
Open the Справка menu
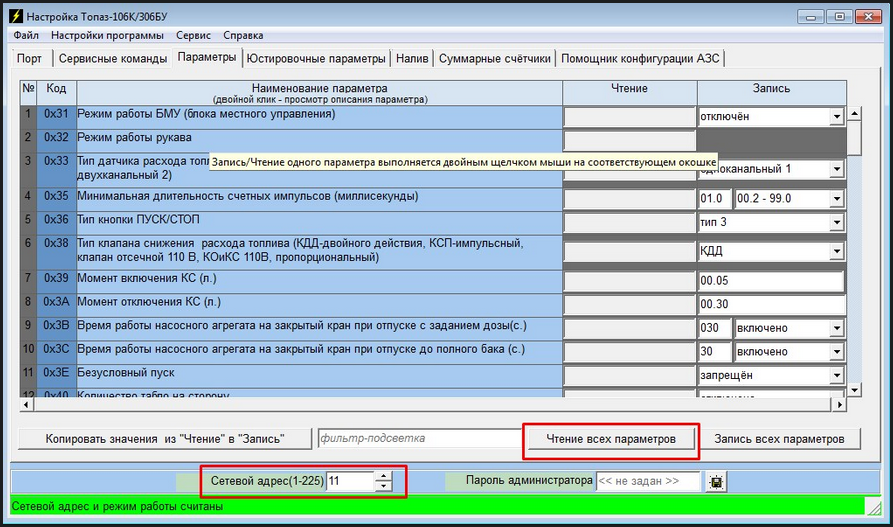pyautogui.click(x=243, y=35)
